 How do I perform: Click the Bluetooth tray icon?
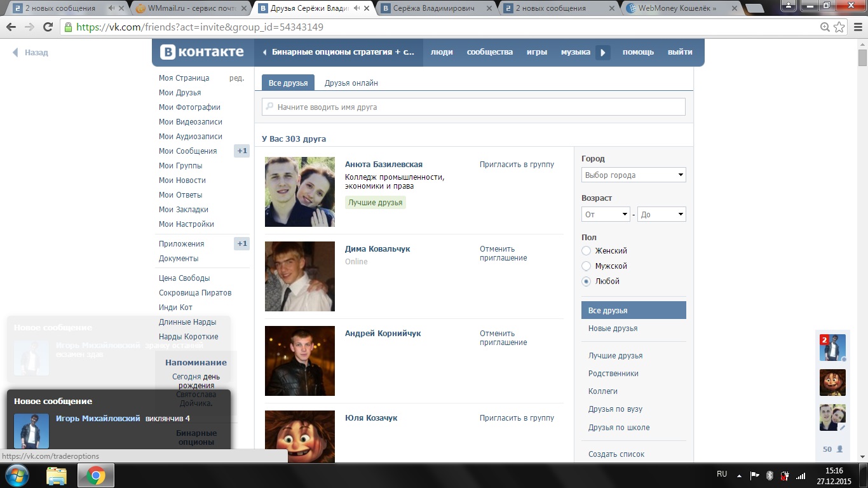click(x=770, y=475)
